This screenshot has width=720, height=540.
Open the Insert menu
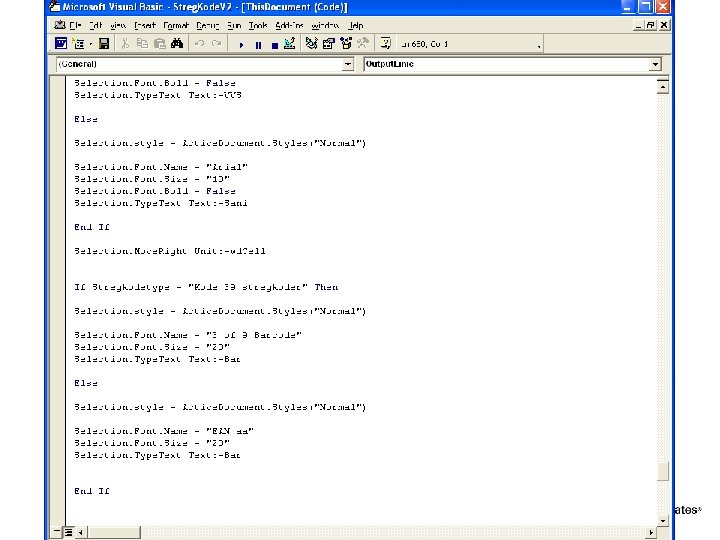click(145, 26)
